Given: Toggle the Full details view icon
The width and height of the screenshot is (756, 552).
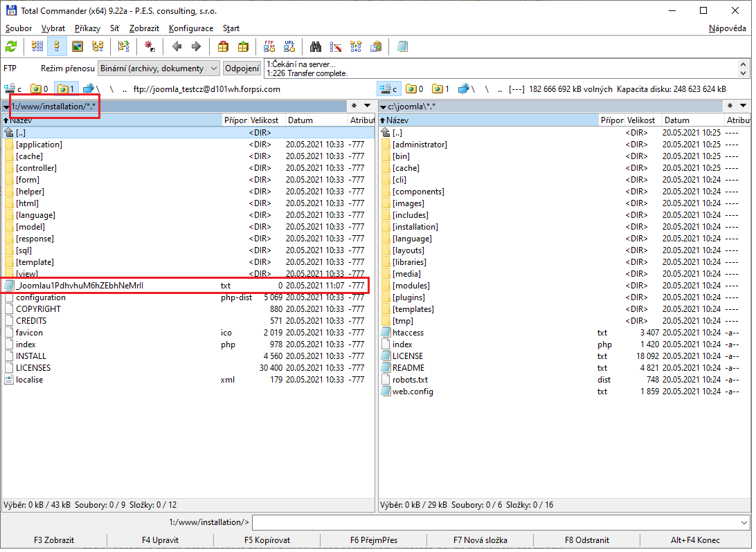Looking at the screenshot, I should click(x=57, y=47).
